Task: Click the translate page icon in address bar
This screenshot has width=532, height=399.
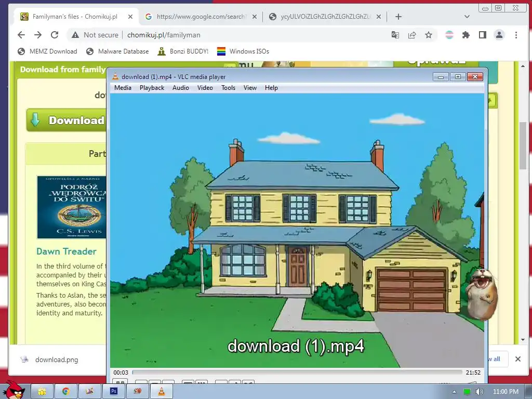Action: click(395, 35)
